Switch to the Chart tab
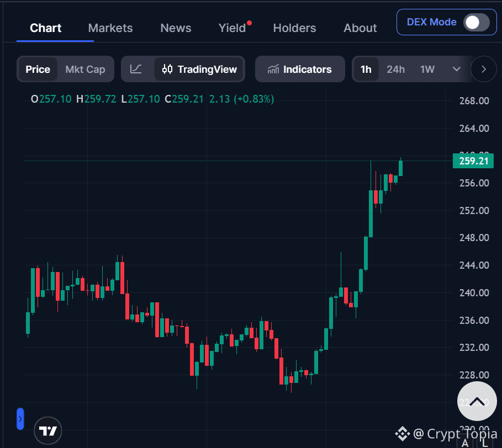This screenshot has width=502, height=448. [45, 28]
